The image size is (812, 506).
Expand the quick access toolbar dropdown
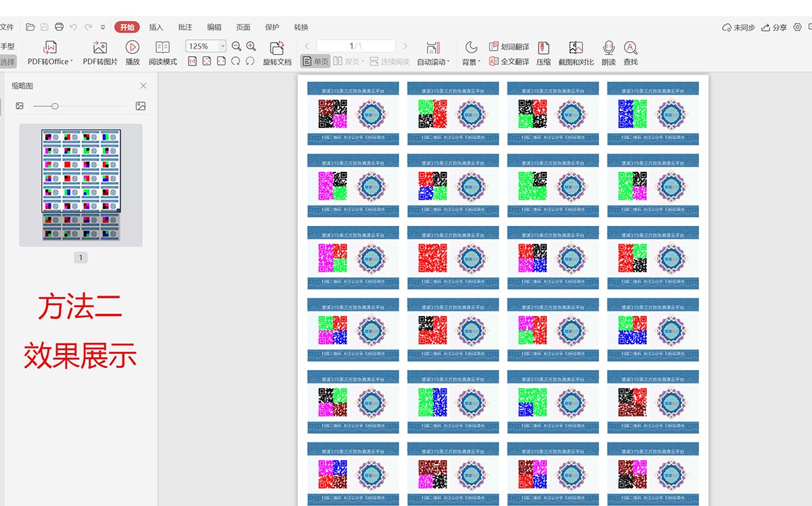pyautogui.click(x=103, y=27)
